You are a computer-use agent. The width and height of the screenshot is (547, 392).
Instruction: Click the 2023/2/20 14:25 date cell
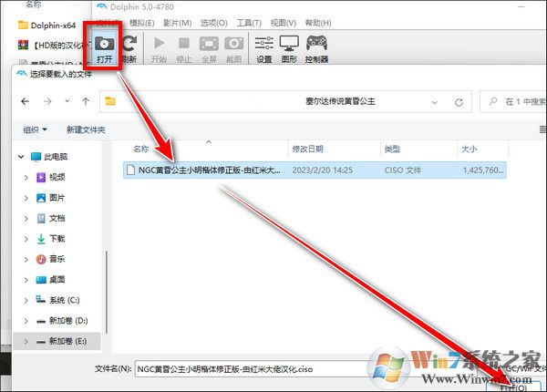[x=323, y=170]
